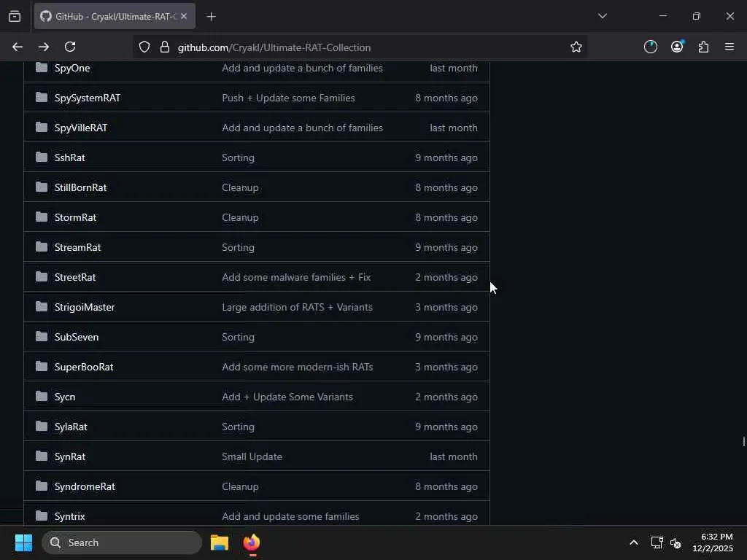Click 'Sorting' commit in SshRat row
The width and height of the screenshot is (747, 560).
pos(239,157)
